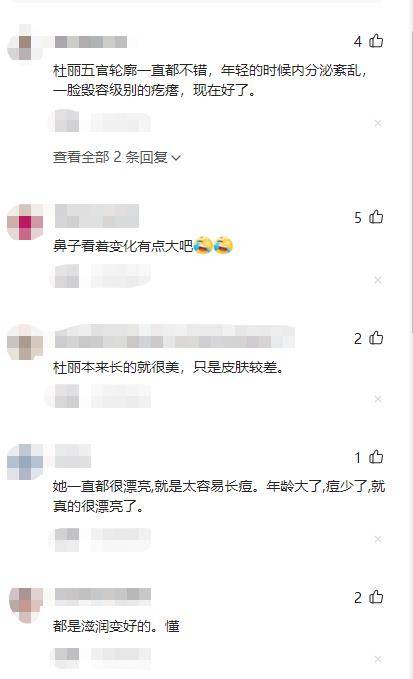Dismiss the 滋润变好的 comment with X
This screenshot has height=679, width=413.
click(378, 659)
